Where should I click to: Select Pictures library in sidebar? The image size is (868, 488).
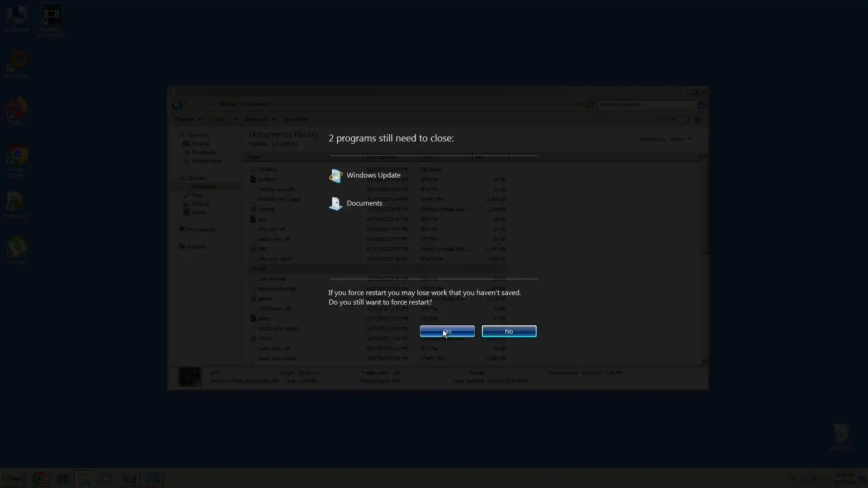pos(200,204)
